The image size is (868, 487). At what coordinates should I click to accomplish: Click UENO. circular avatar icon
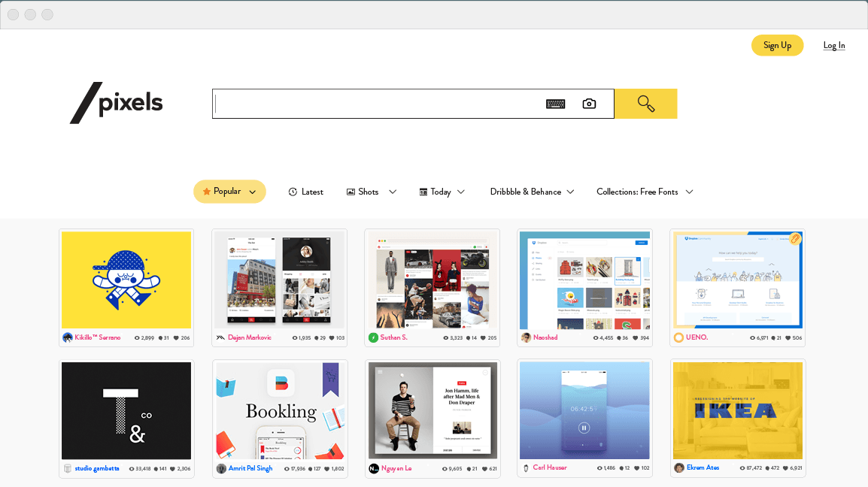pos(678,337)
